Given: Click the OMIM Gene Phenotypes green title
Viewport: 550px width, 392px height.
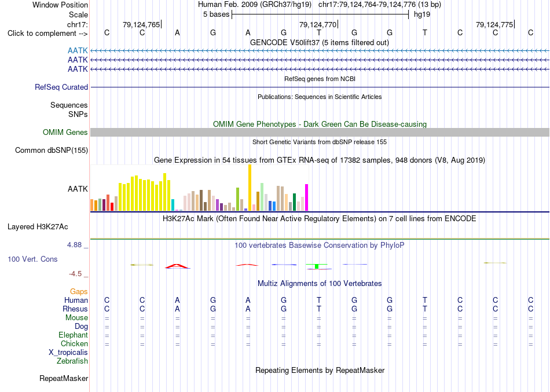Looking at the screenshot, I should 320,124.
